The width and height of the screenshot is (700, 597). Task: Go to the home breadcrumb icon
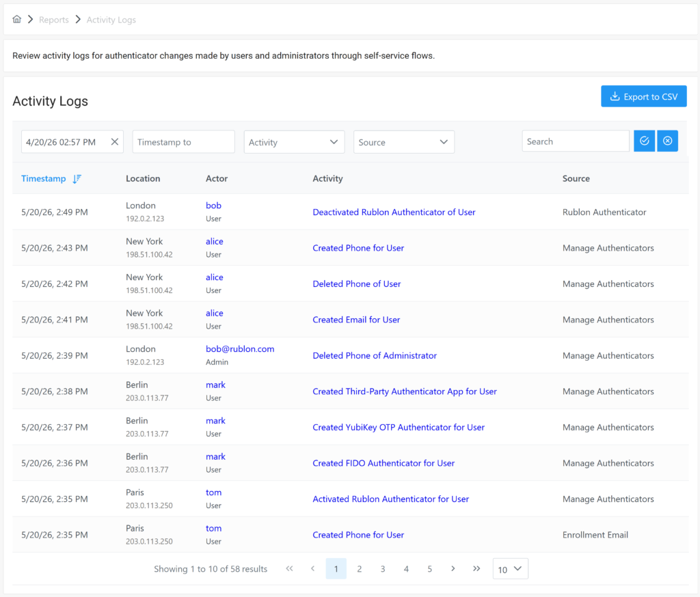17,19
